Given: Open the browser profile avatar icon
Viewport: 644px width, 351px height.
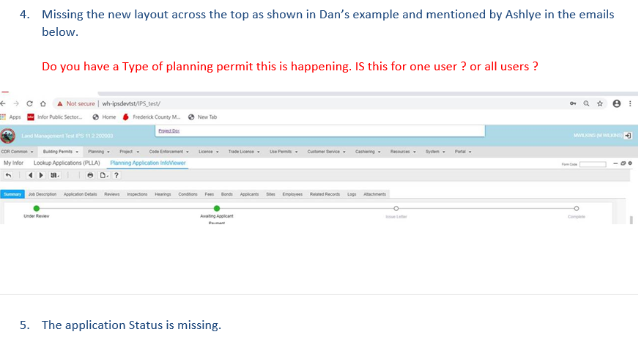Looking at the screenshot, I should (x=616, y=103).
